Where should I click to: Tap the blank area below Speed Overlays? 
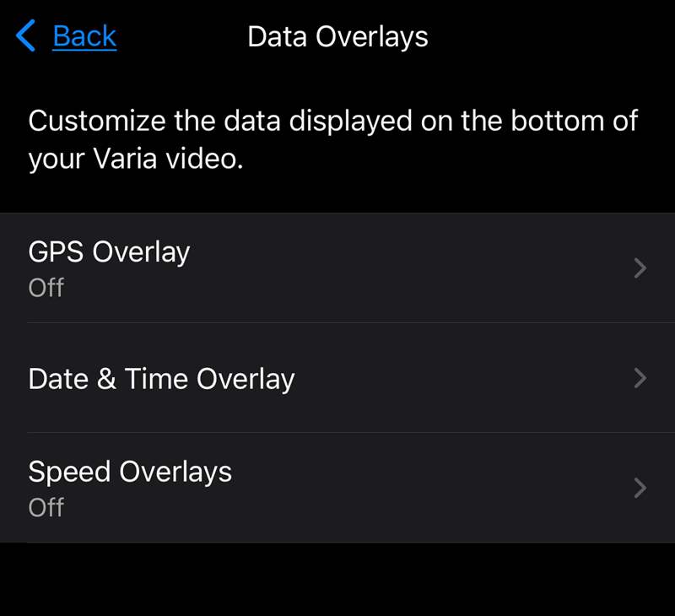[337, 580]
